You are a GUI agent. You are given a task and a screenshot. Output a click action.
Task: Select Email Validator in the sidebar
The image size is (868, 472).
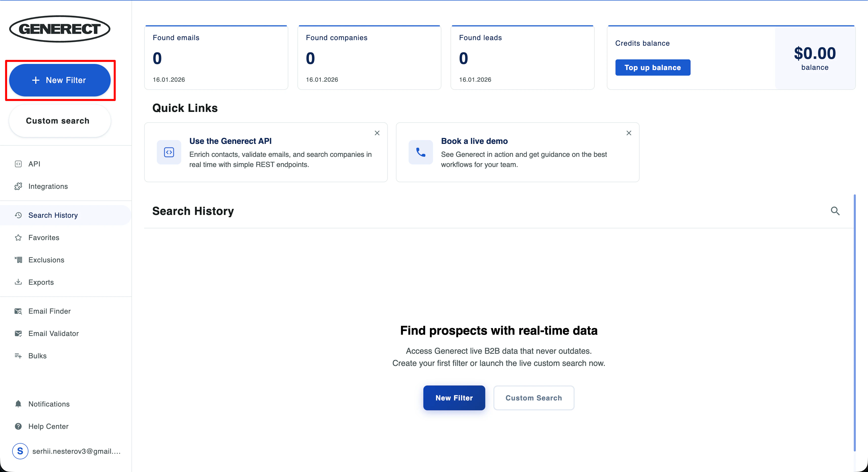pos(53,333)
